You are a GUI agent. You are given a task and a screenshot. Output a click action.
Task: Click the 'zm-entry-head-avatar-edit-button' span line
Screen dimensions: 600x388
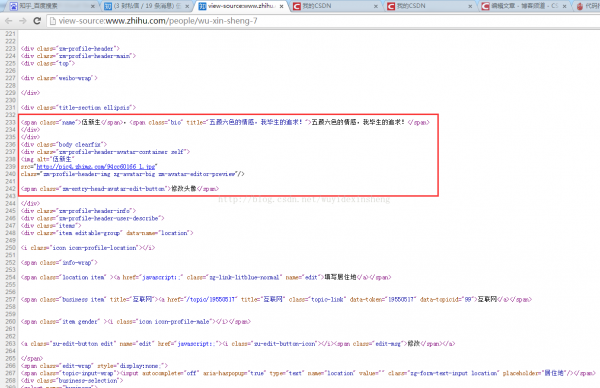tap(120, 189)
